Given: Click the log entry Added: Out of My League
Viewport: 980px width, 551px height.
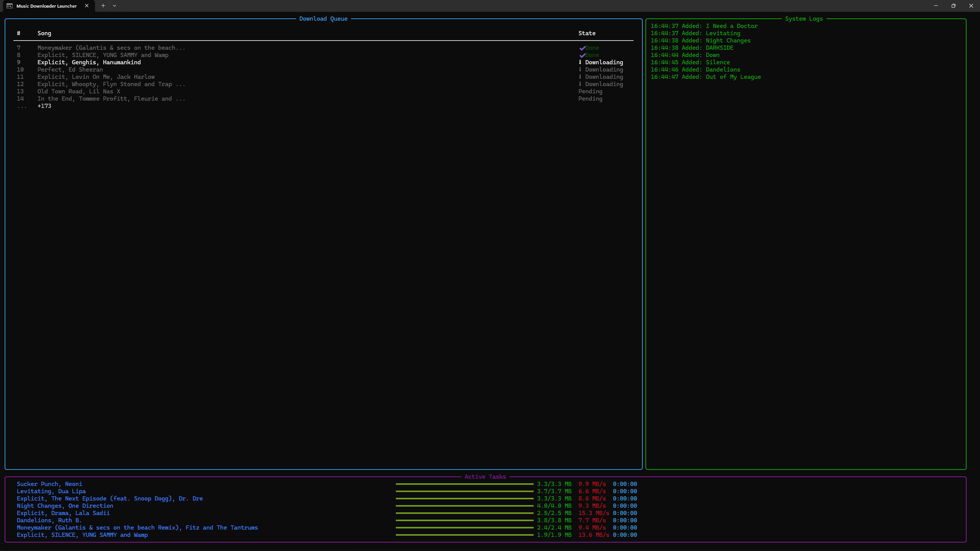Looking at the screenshot, I should pos(721,77).
